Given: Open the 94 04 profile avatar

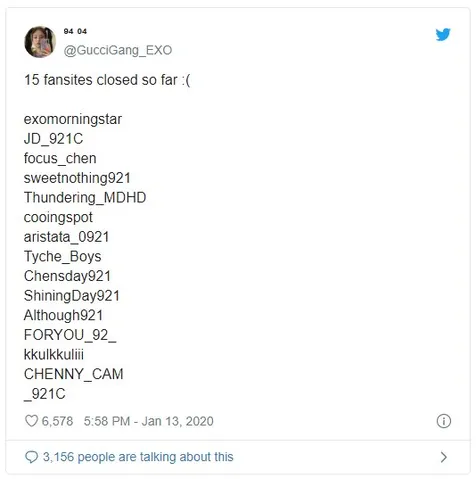Looking at the screenshot, I should pyautogui.click(x=40, y=42).
